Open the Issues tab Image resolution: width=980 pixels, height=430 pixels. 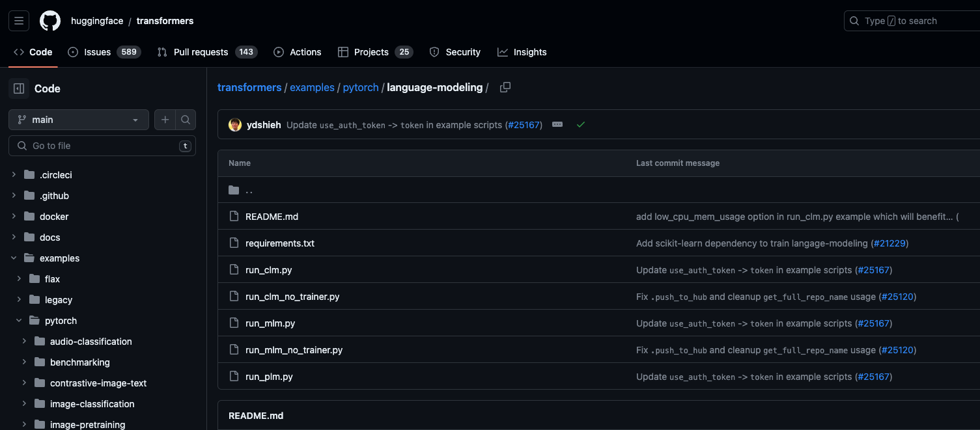(x=104, y=52)
